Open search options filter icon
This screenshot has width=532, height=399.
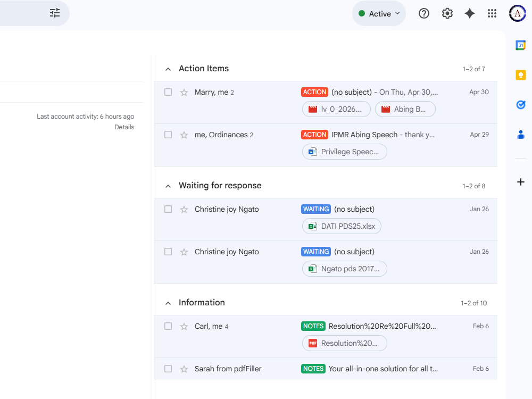tap(55, 13)
